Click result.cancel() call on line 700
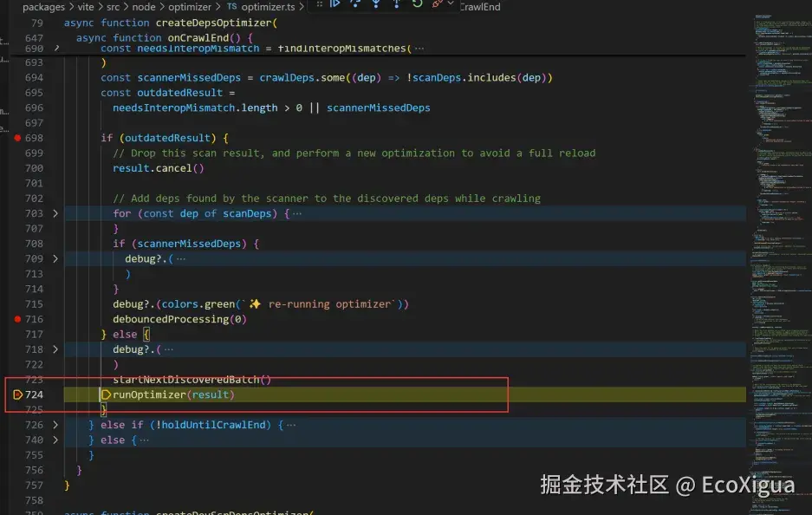 [159, 168]
